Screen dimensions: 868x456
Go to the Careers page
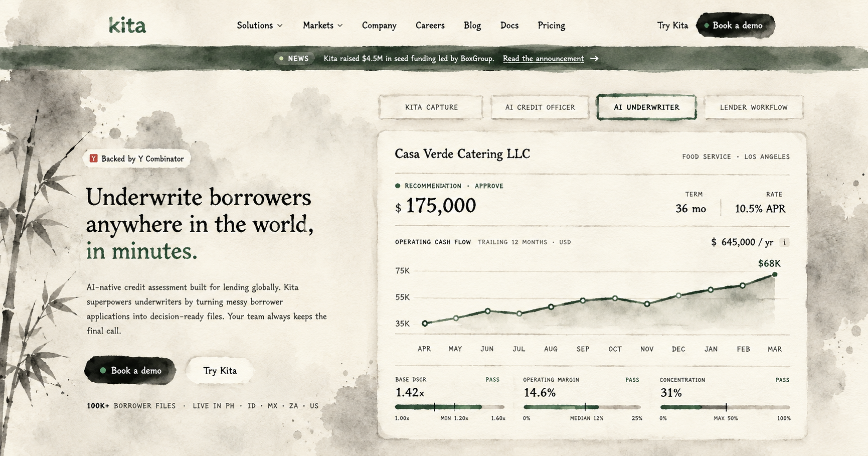pyautogui.click(x=430, y=25)
